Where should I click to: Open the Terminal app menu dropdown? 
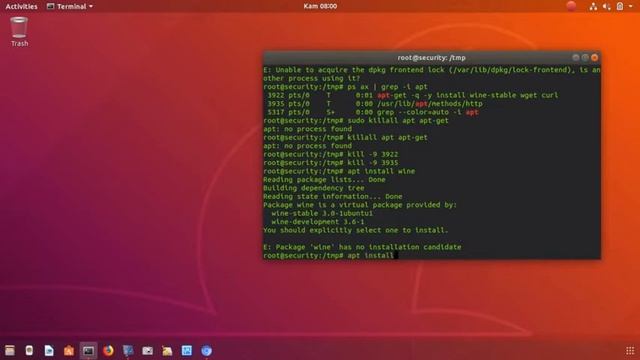[70, 6]
